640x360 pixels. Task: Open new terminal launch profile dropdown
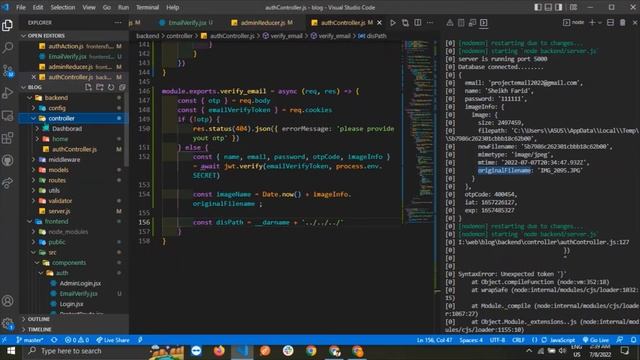coord(600,23)
